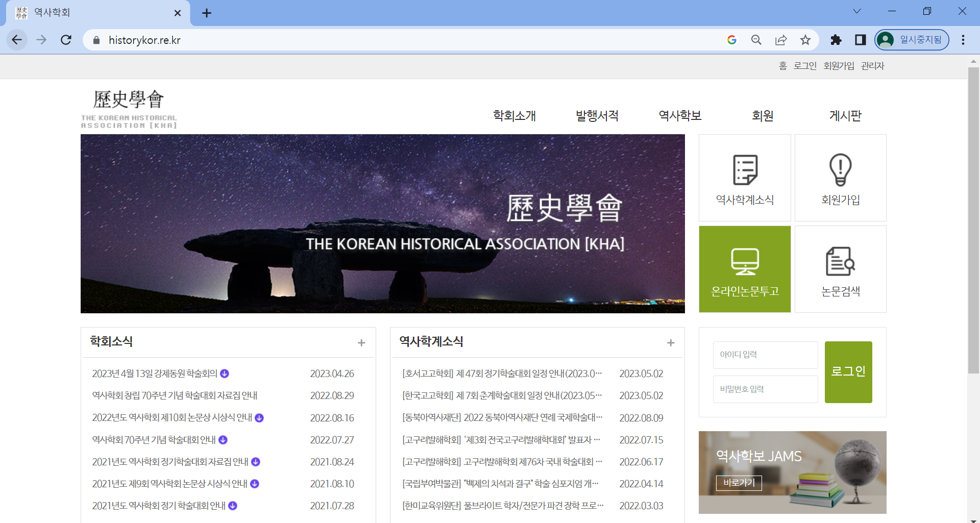
Task: Click the 歷史學會 site logo
Action: click(x=129, y=108)
